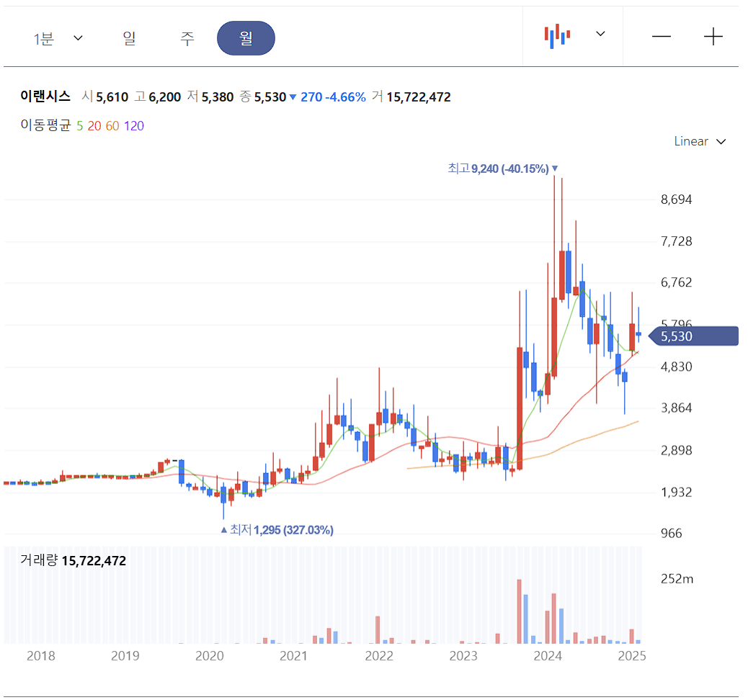Click the tallest red volume bar from 2023
748x700 pixels.
(x=520, y=612)
